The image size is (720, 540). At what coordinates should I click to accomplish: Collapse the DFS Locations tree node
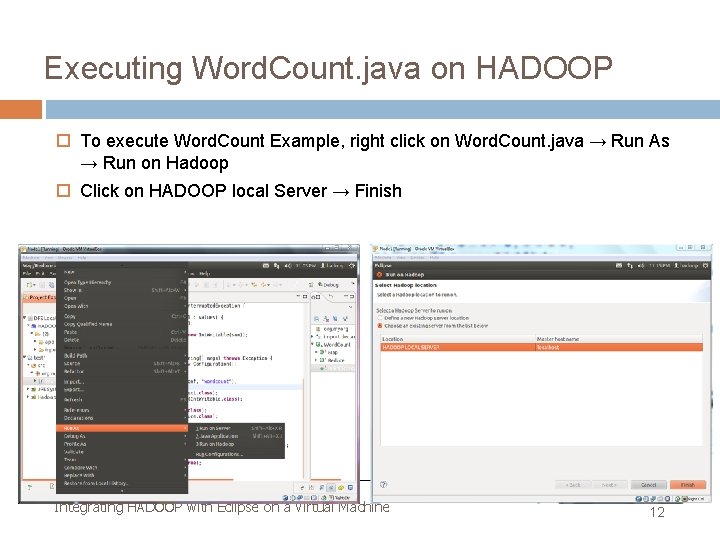tap(25, 318)
